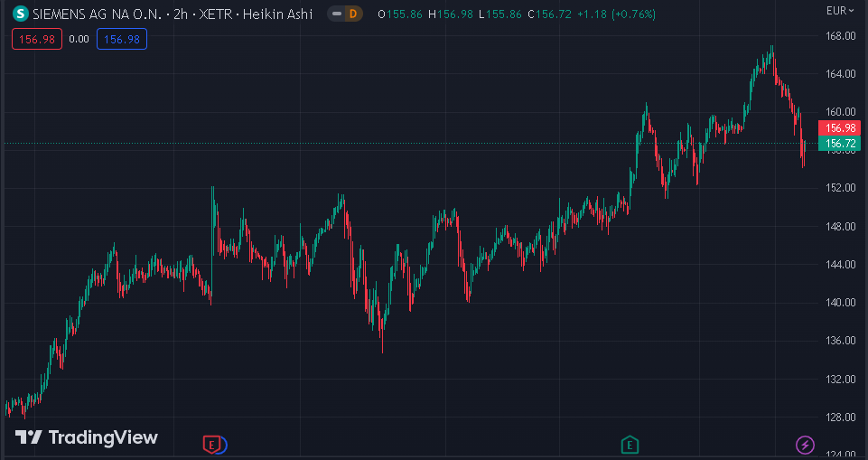The width and height of the screenshot is (868, 460).
Task: Click the 168.00 price scale label
Action: [840, 36]
